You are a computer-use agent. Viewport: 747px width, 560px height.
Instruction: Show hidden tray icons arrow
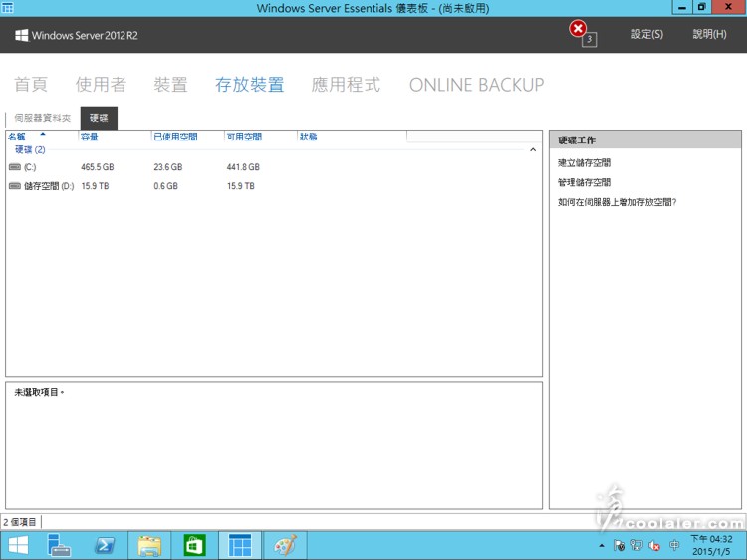tap(602, 546)
